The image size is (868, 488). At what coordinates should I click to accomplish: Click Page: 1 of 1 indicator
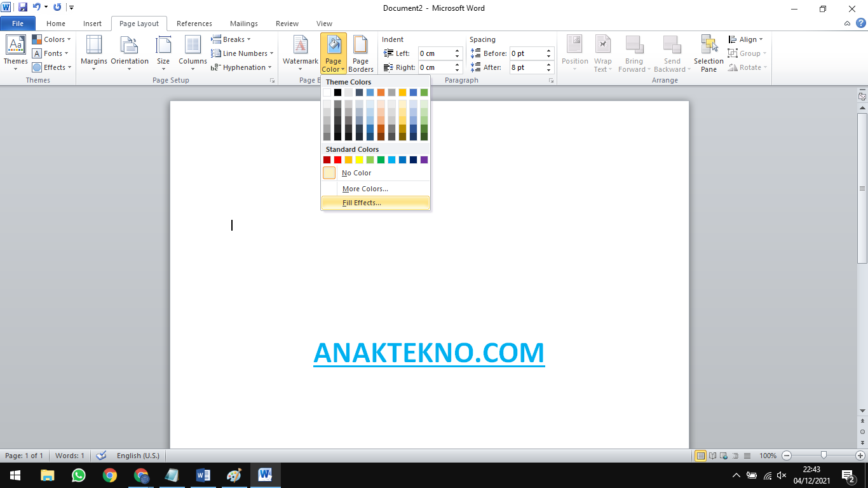(24, 456)
